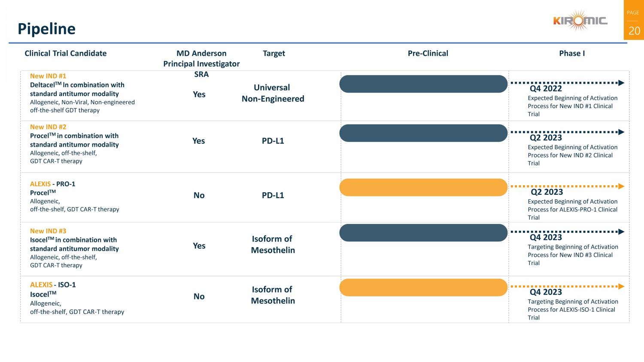The image size is (644, 362).
Task: Click the orange arrowhead in the ALEXIS ISO-1 row
Action: click(621, 286)
